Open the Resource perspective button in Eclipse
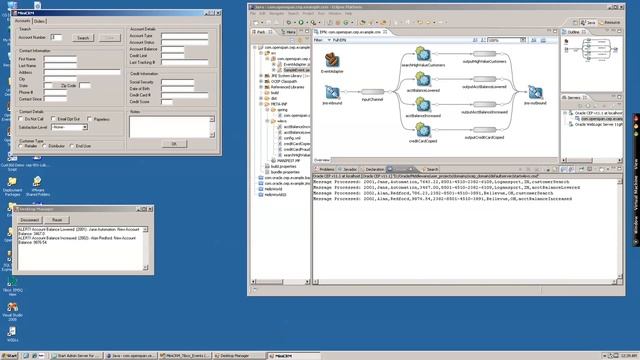 point(610,22)
